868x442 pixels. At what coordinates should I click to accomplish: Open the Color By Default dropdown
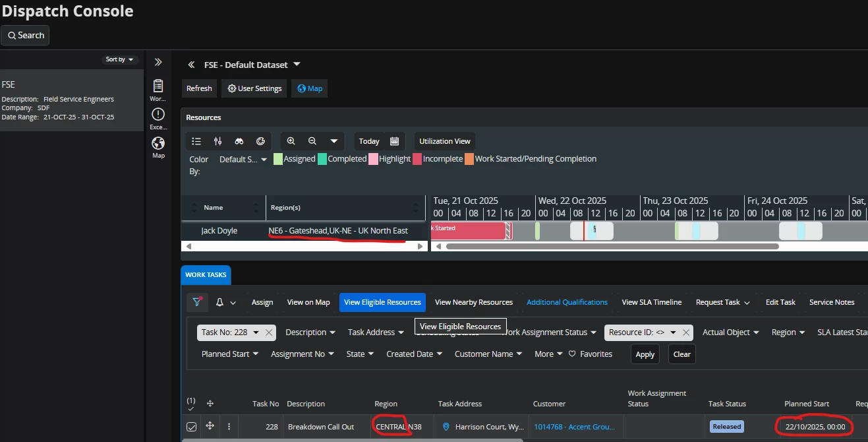coord(243,159)
